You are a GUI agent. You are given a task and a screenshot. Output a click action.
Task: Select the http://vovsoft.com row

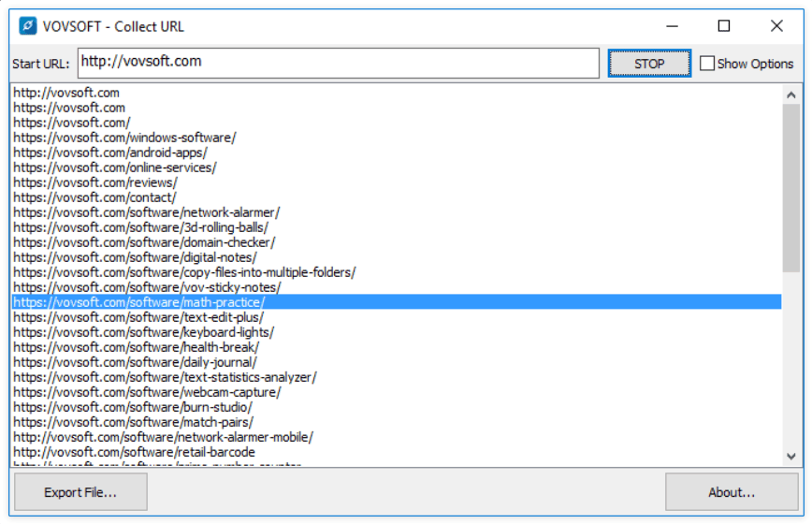[397, 93]
